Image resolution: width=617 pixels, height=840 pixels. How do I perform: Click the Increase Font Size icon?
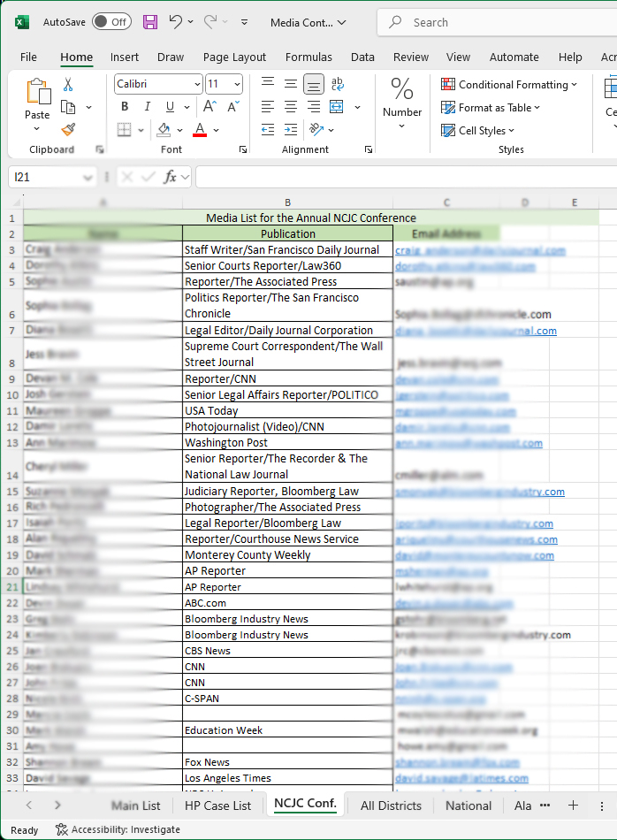pyautogui.click(x=213, y=107)
